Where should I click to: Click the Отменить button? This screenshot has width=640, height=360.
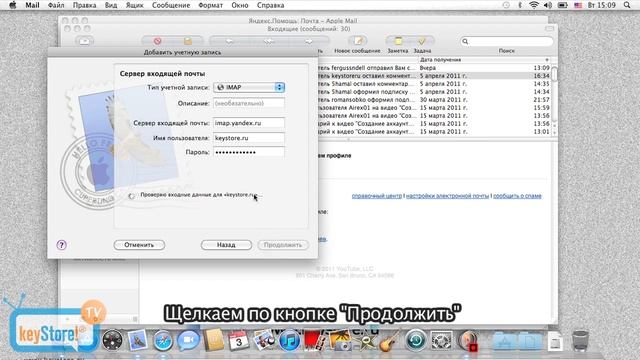139,245
